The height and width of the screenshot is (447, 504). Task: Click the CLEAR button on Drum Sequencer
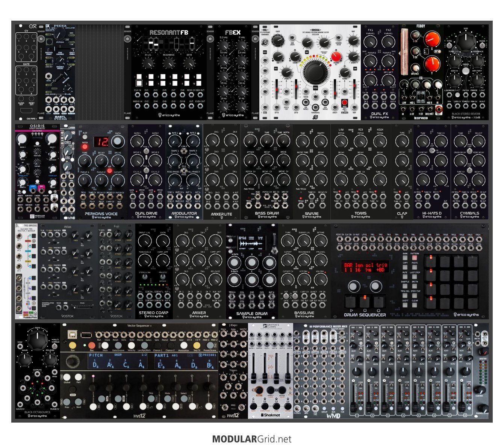[x=415, y=305]
